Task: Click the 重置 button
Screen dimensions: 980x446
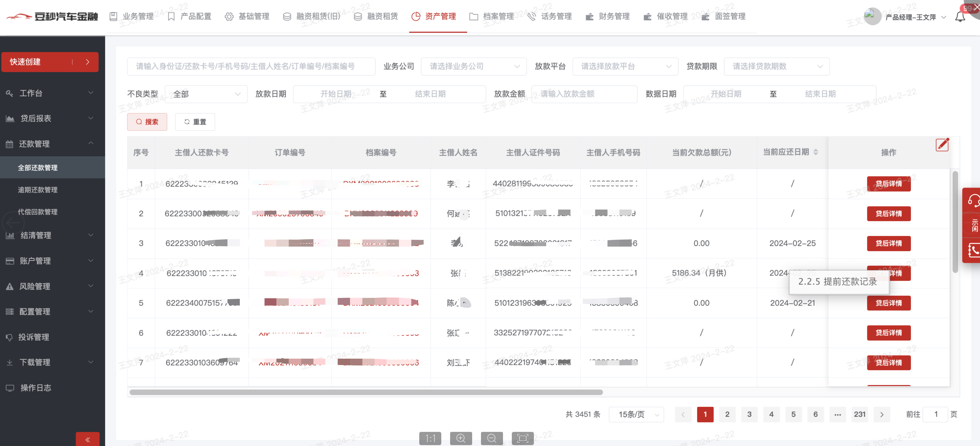Action: [195, 122]
